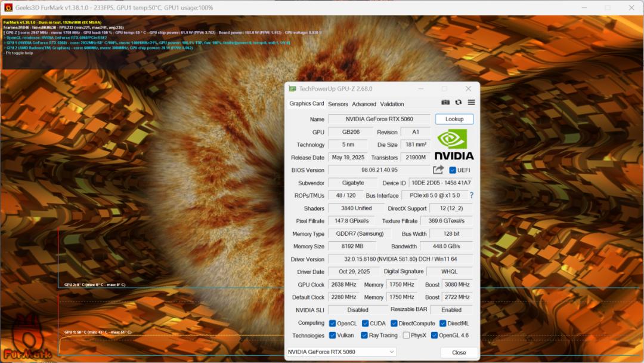Click the GPU Clock Boost value 3080 MHz

457,284
